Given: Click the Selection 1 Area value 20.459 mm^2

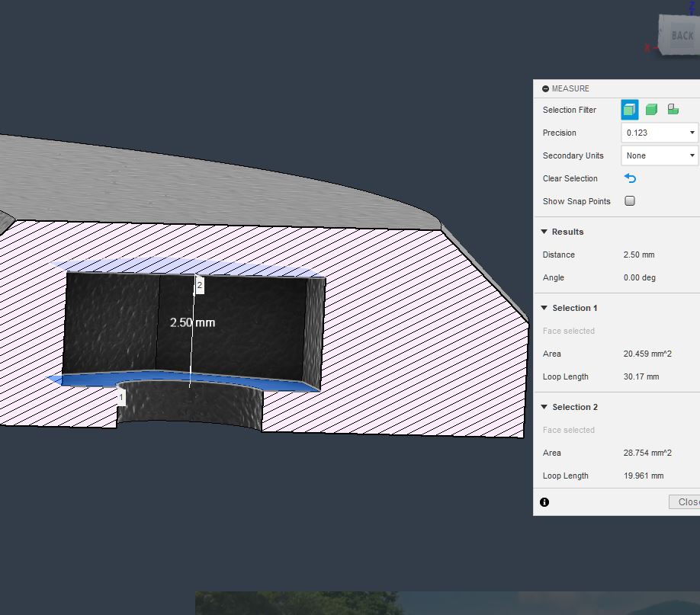Looking at the screenshot, I should tap(647, 354).
